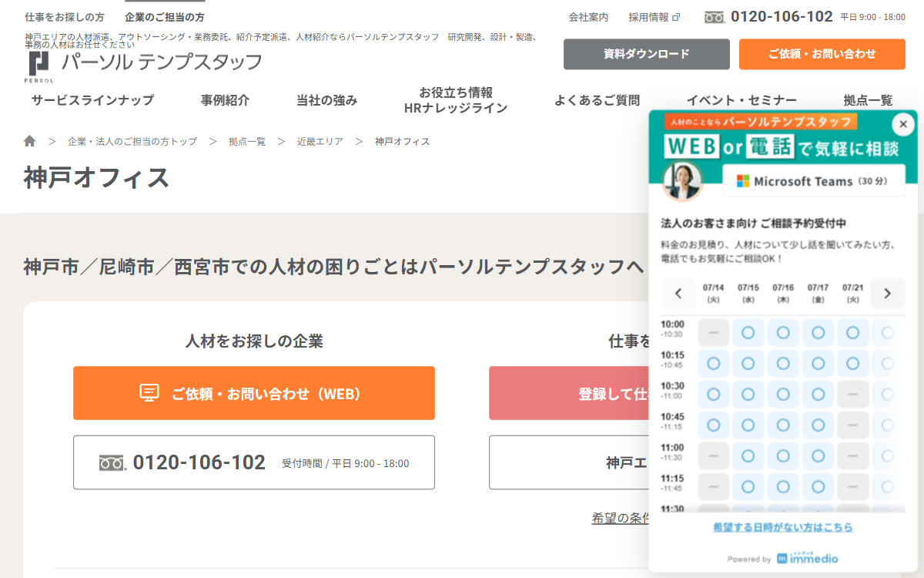924x578 pixels.
Task: Click the 07/17 (金) date column header
Action: [818, 293]
